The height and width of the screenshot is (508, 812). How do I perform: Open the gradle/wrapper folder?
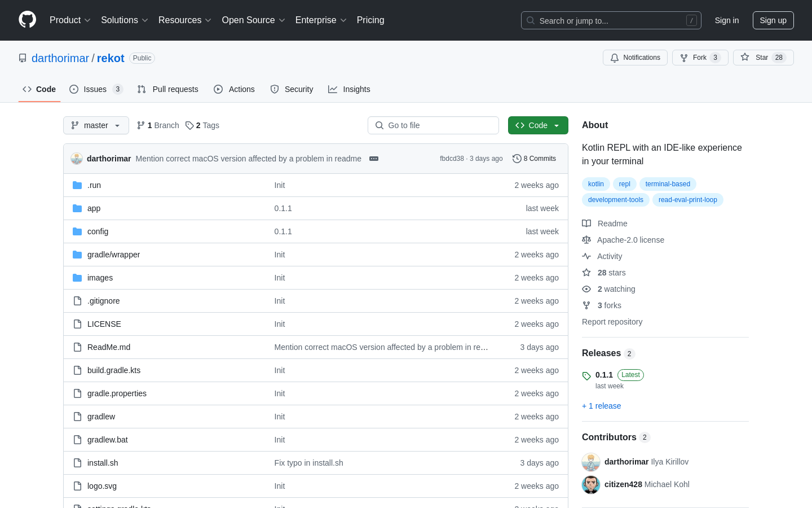pos(113,255)
